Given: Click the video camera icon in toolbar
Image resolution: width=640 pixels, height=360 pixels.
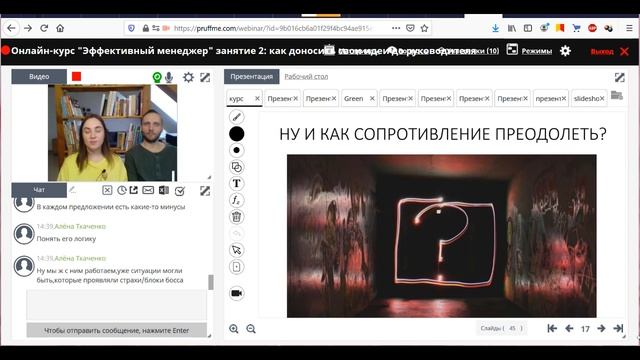Looking at the screenshot, I should 236,293.
